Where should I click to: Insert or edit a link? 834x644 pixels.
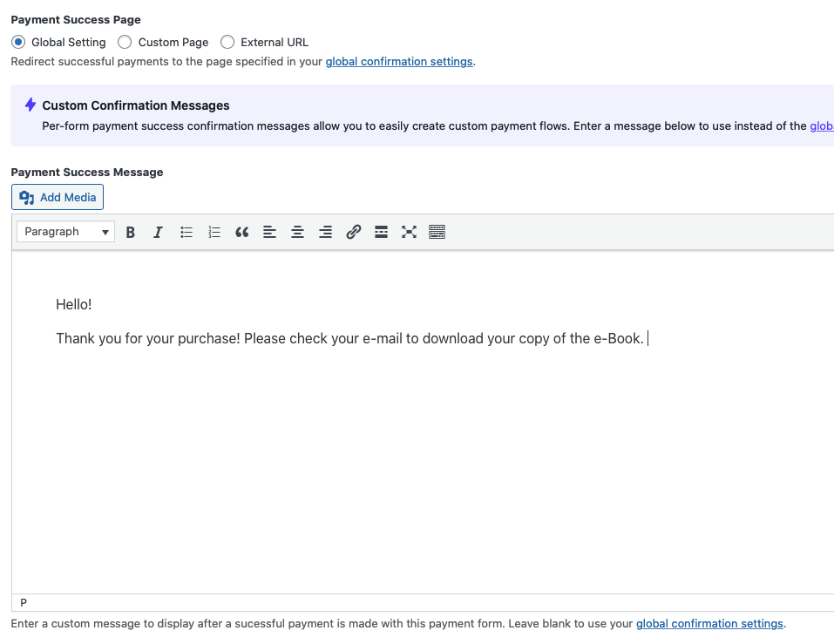(354, 232)
